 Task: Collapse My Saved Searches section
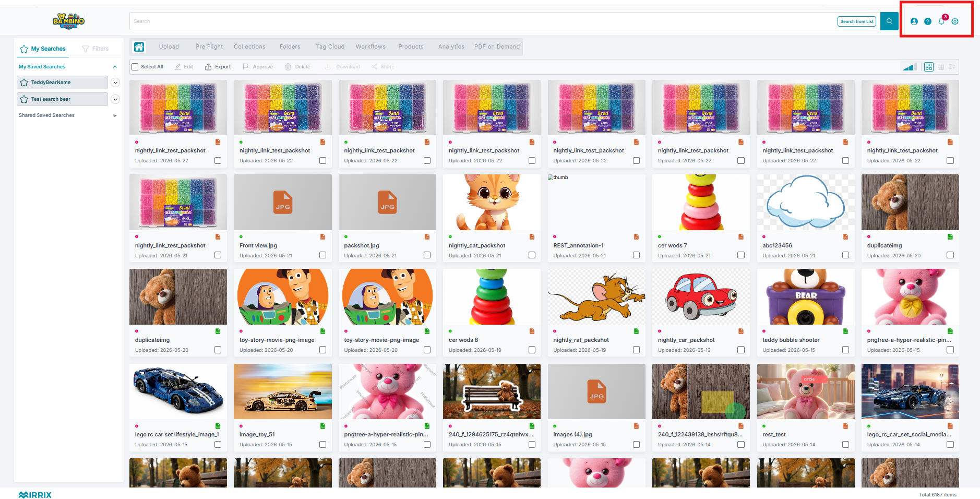click(115, 67)
